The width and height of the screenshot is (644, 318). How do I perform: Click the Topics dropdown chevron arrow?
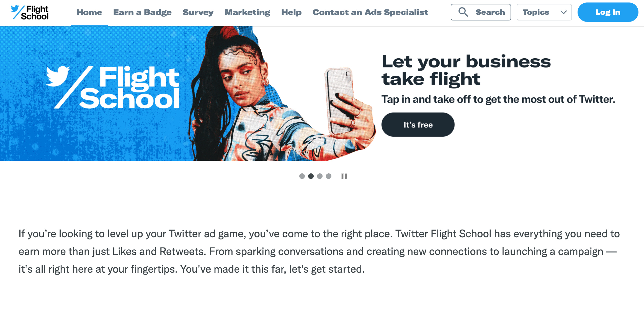(563, 12)
